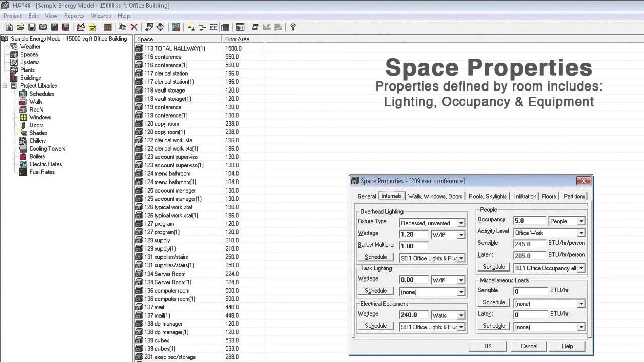The height and width of the screenshot is (362, 644).
Task: Collapse the Project Libraries tree node
Action: [5, 86]
